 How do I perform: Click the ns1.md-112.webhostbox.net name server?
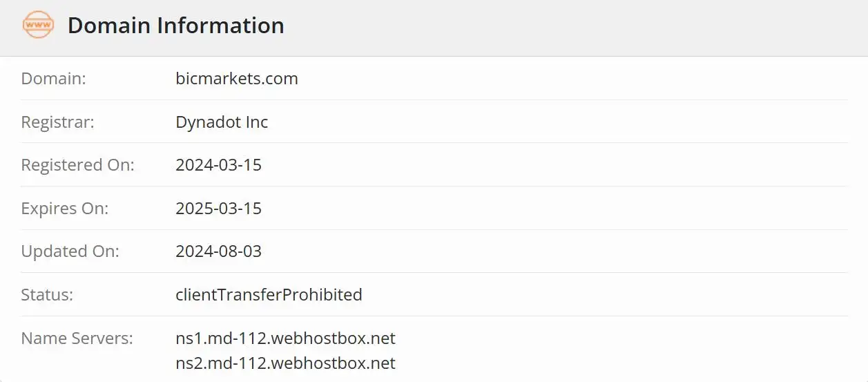coord(285,338)
